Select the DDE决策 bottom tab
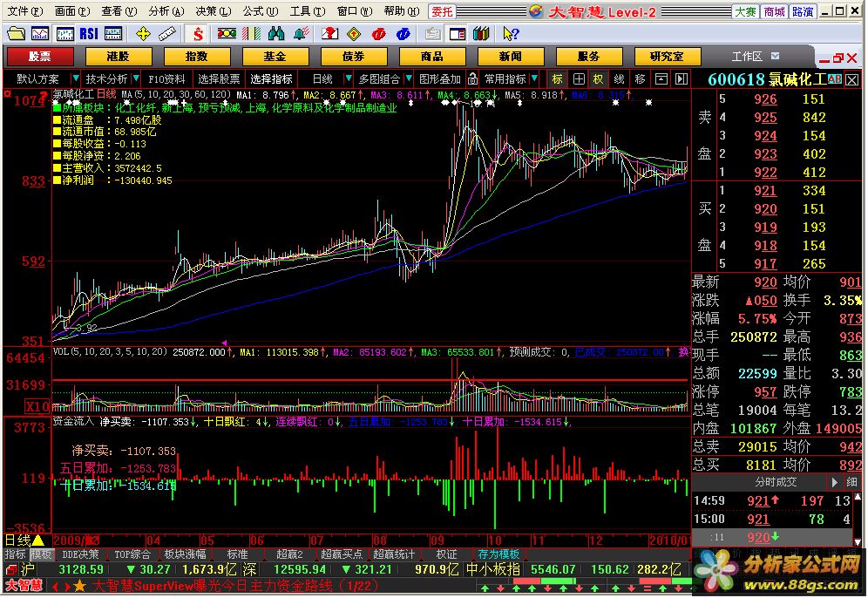 [80, 554]
